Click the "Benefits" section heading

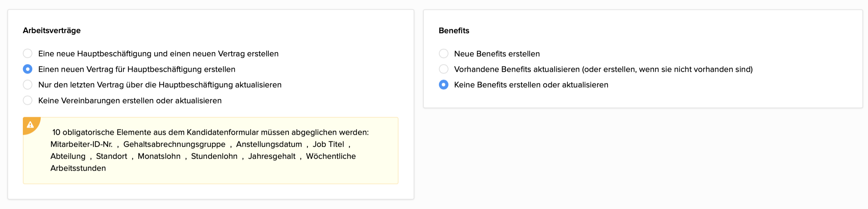coord(454,31)
